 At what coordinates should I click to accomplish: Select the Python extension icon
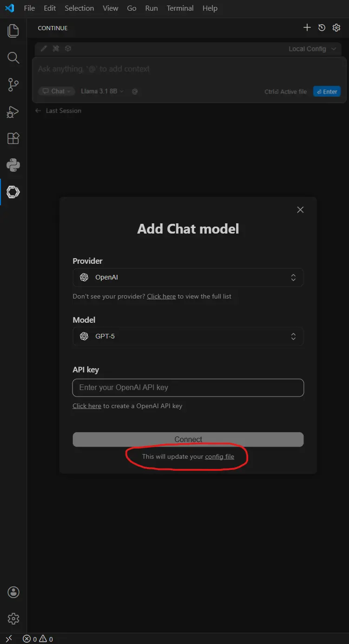point(13,165)
